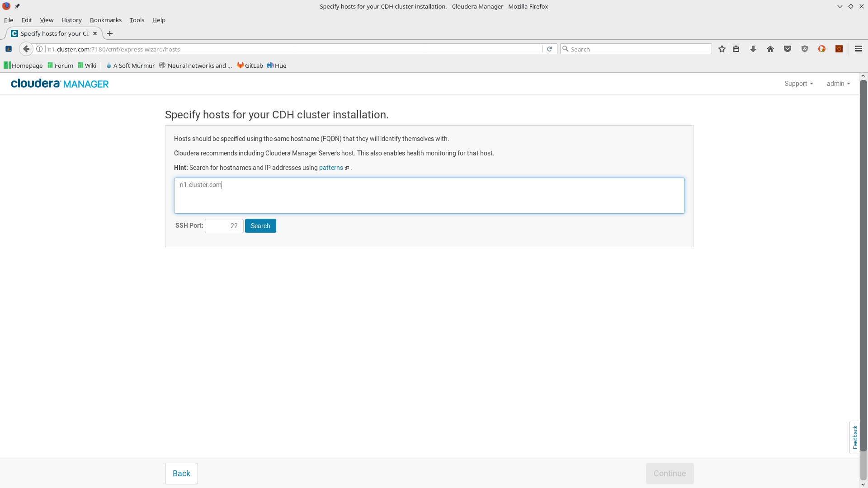Click the Pocket icon in toolbar
The image size is (868, 488).
pyautogui.click(x=788, y=49)
